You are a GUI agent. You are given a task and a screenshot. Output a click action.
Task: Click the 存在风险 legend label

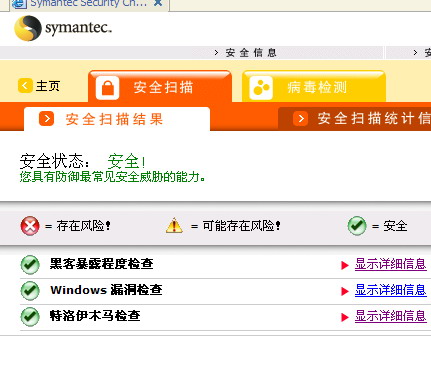pyautogui.click(x=83, y=226)
